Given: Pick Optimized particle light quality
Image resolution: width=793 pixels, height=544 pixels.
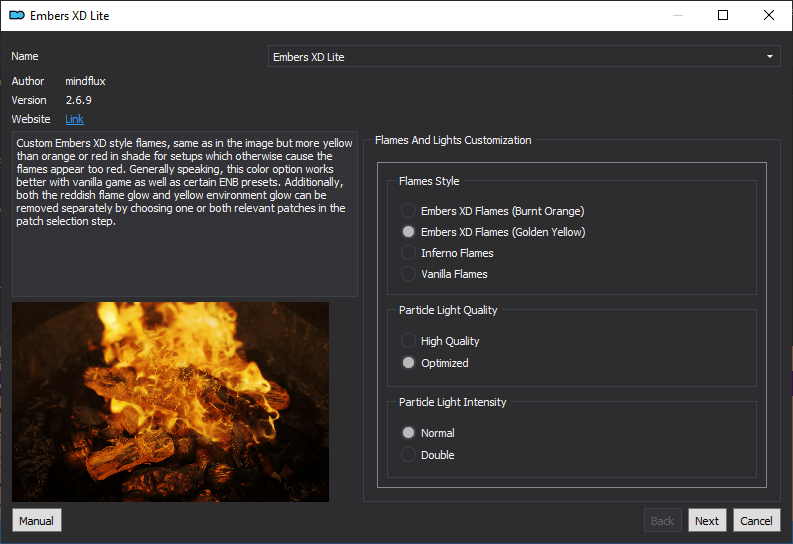Looking at the screenshot, I should [x=434, y=363].
